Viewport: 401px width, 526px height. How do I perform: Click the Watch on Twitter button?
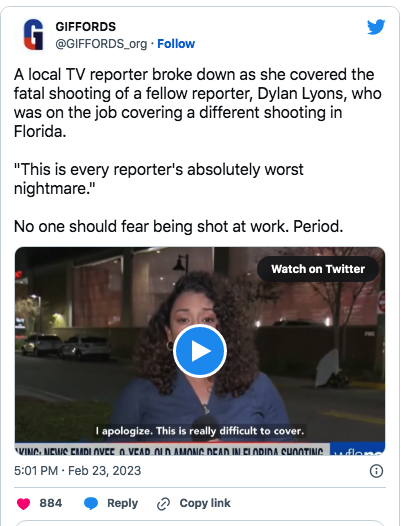point(318,269)
